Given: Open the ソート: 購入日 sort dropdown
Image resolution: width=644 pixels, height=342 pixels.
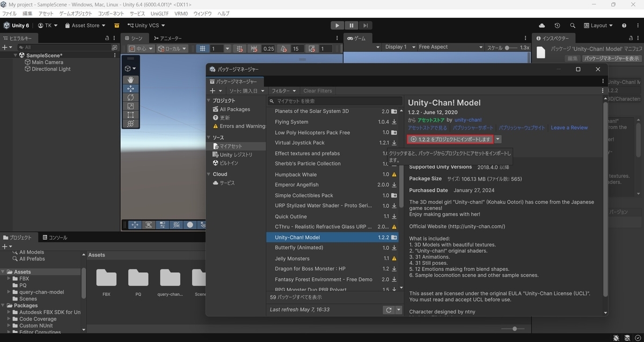Looking at the screenshot, I should [247, 91].
